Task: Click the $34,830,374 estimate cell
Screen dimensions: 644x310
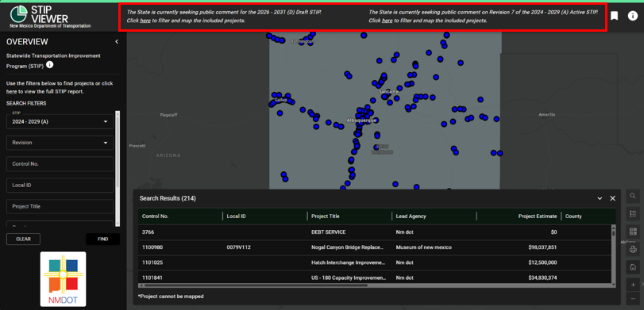Action: pyautogui.click(x=542, y=277)
